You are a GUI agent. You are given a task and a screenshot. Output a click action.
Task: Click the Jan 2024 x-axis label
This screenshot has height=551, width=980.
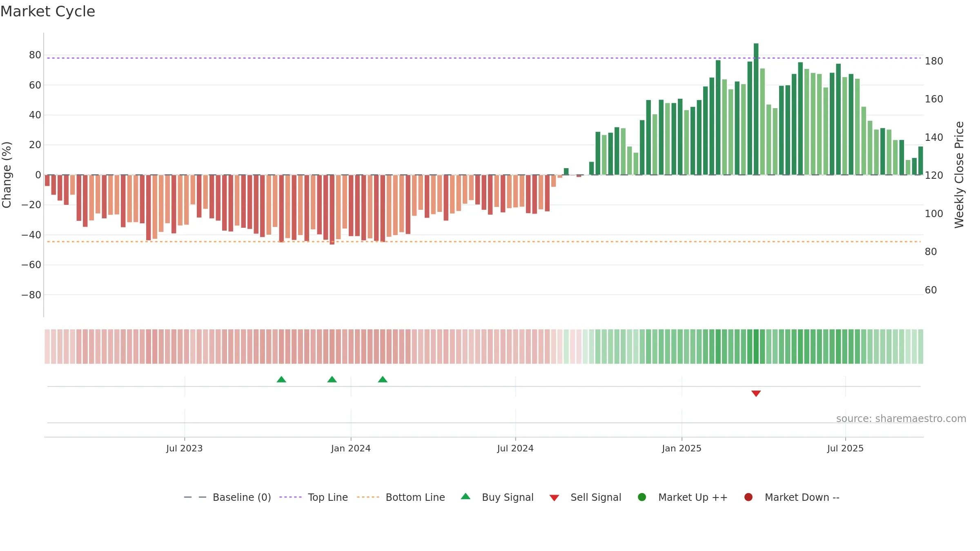tap(351, 448)
